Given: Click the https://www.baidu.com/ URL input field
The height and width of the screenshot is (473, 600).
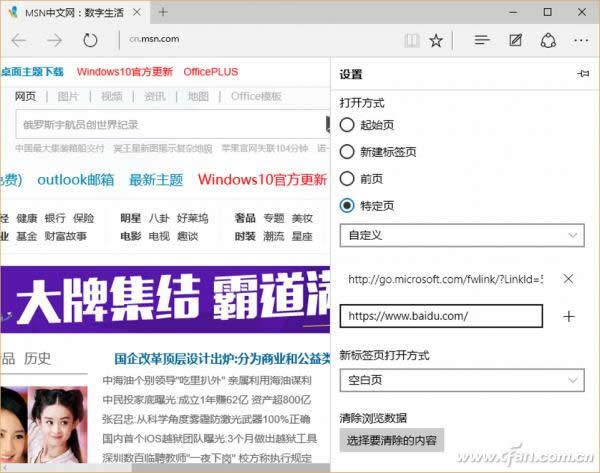Looking at the screenshot, I should [x=441, y=316].
